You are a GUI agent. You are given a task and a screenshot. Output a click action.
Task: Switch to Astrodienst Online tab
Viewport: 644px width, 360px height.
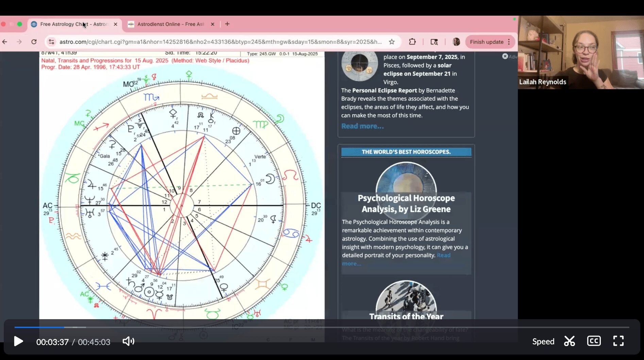pos(171,24)
